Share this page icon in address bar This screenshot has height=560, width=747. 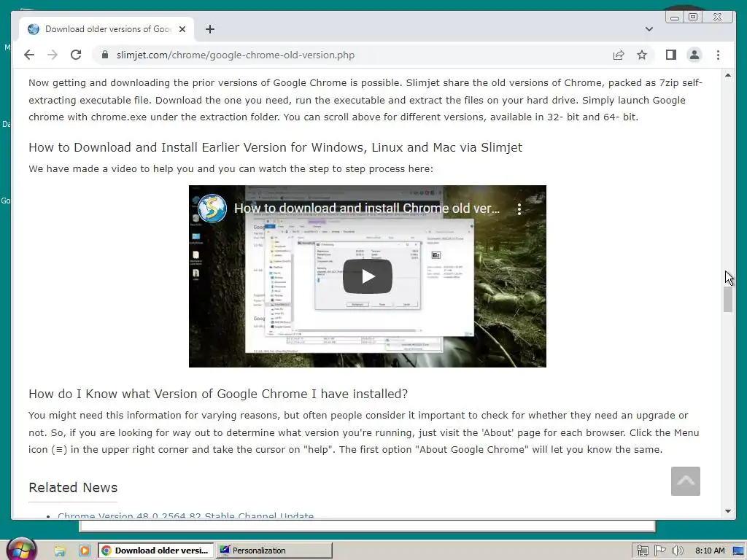click(619, 55)
